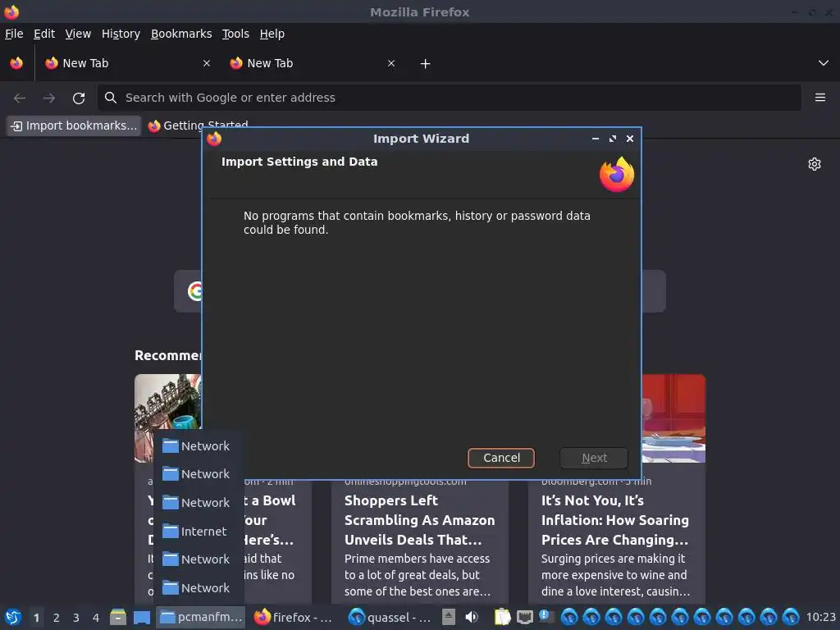Image resolution: width=840 pixels, height=630 pixels.
Task: Minimize the Import Wizard dialog
Action: coord(596,139)
